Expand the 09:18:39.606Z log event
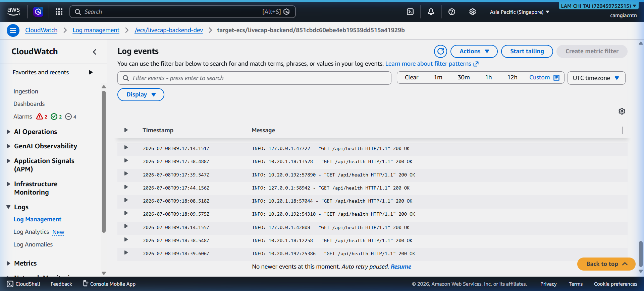Screen dimensions: 644x291 (x=126, y=252)
